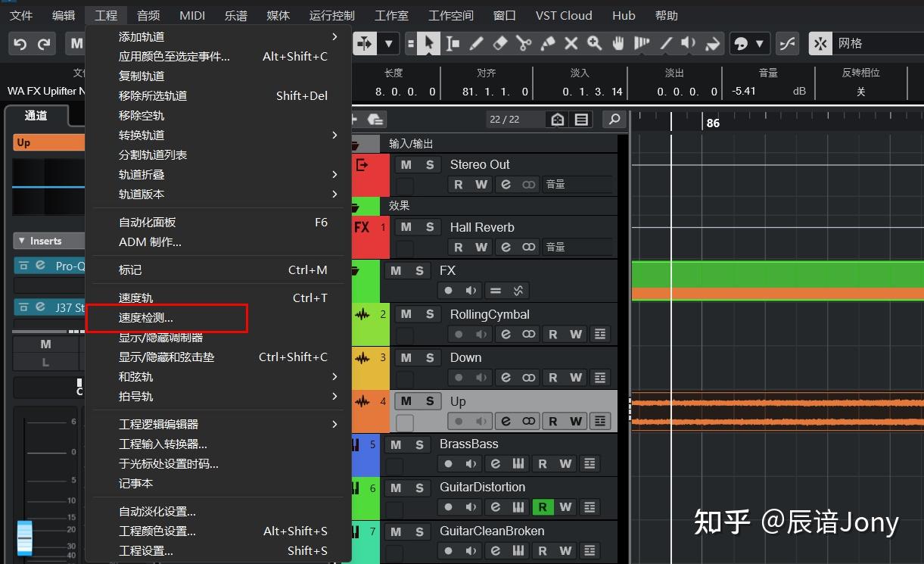Viewport: 924px width, 564px height.
Task: Open Edit Channel Settings for Down track
Action: point(506,377)
